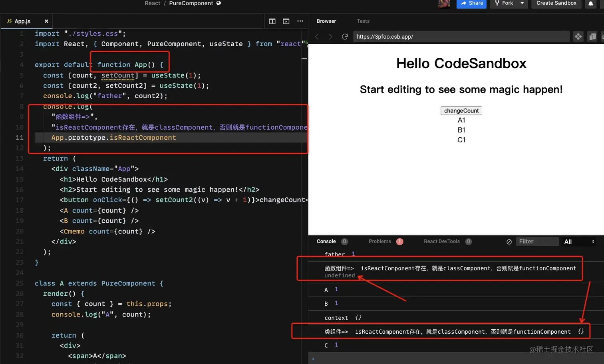Click the split editor icon
604x364 pixels.
coord(272,21)
